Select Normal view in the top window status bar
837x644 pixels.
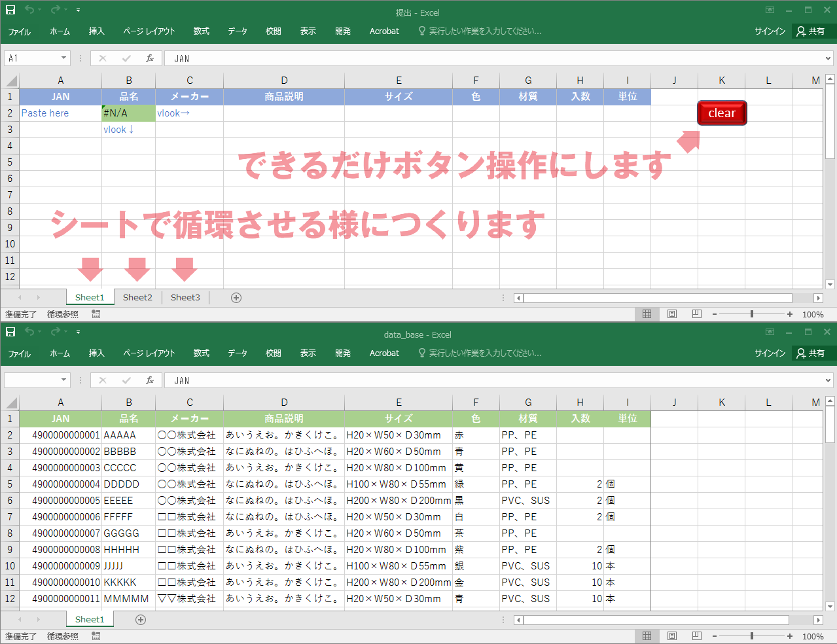(647, 314)
